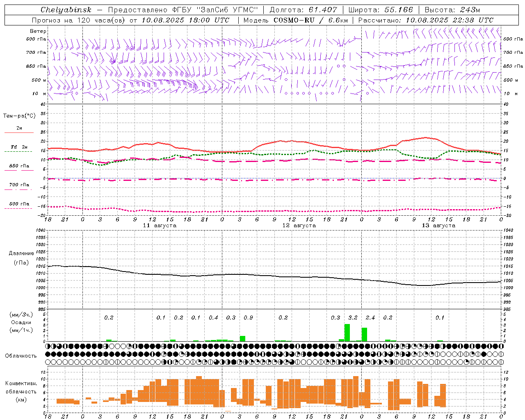Click the 2.4 precipitation total value
This screenshot has width=525, height=420.
pyautogui.click(x=370, y=318)
